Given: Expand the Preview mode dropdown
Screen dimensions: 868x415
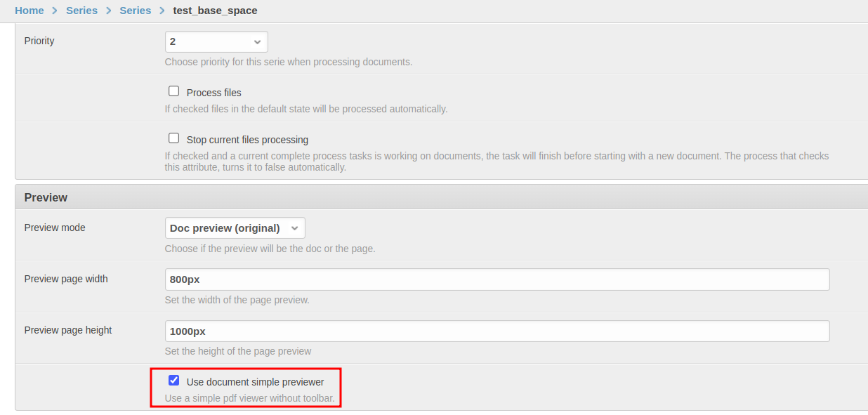Looking at the screenshot, I should tap(235, 228).
